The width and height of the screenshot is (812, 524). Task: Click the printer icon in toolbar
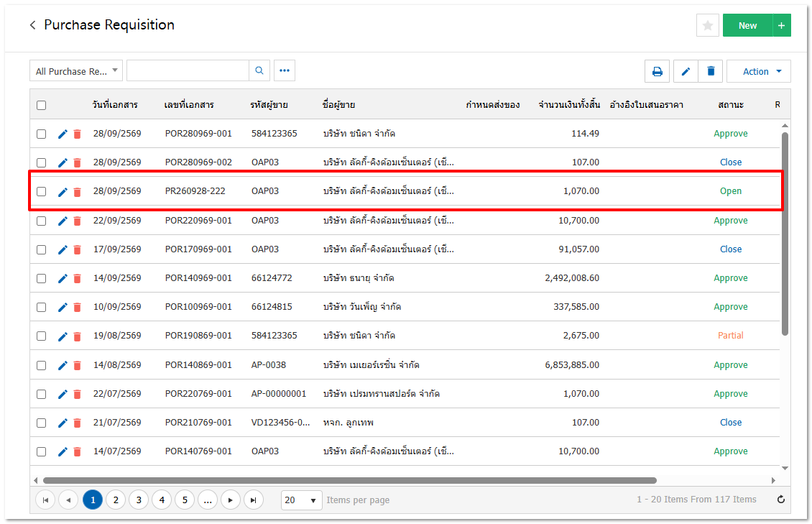tap(658, 71)
